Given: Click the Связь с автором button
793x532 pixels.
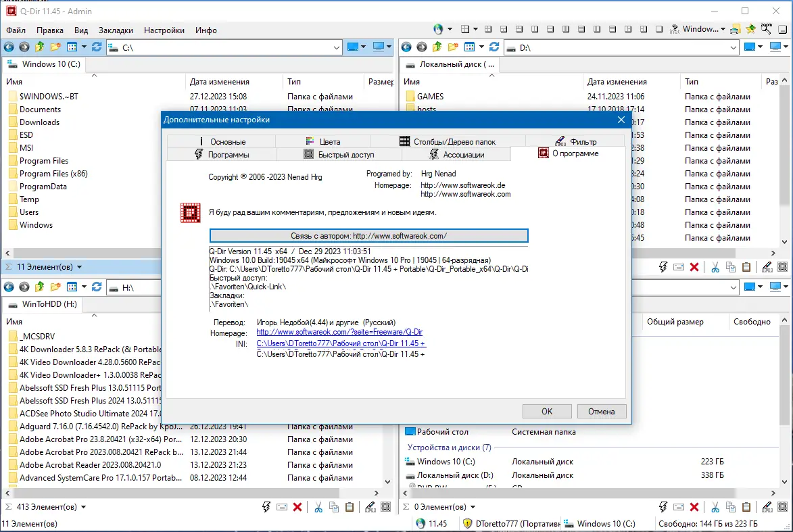Looking at the screenshot, I should (368, 236).
